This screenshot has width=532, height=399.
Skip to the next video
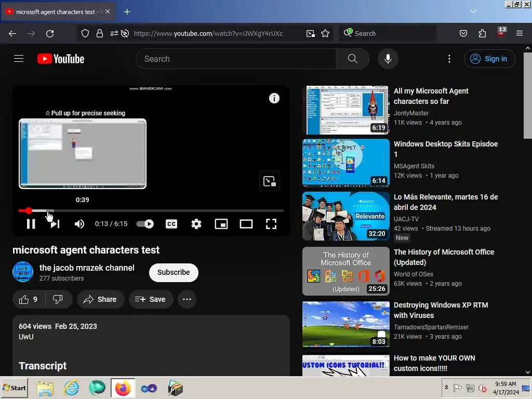(55, 224)
